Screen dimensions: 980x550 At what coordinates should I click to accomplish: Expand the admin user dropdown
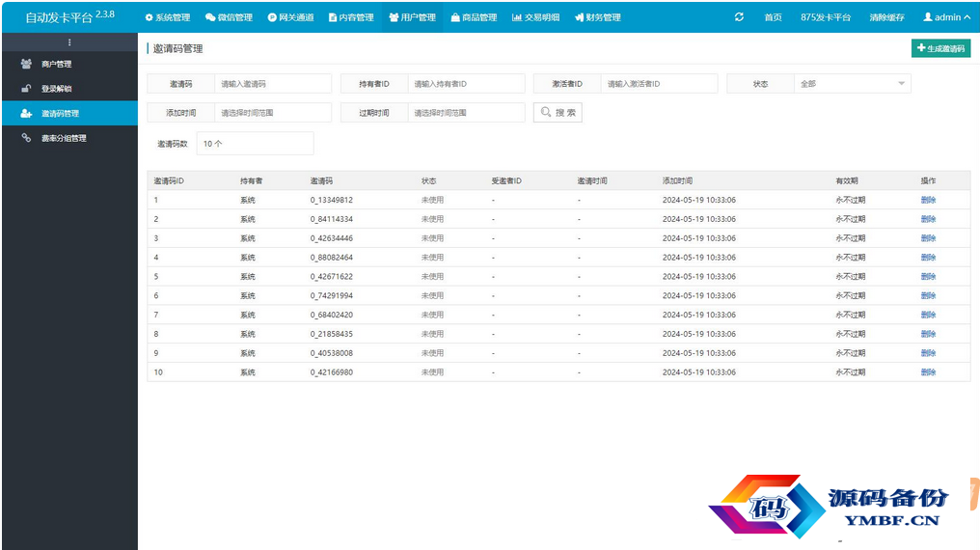947,17
